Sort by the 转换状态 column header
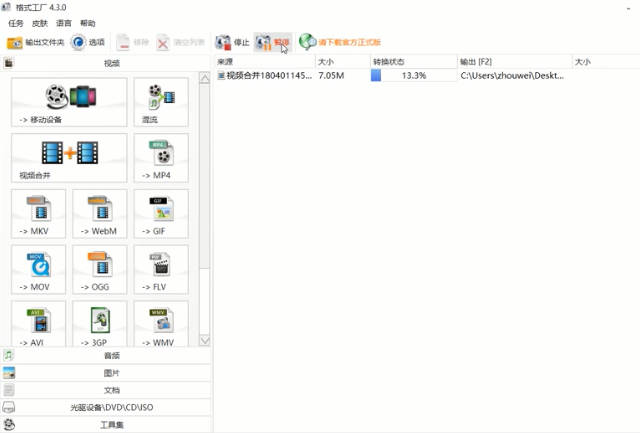 pos(413,62)
